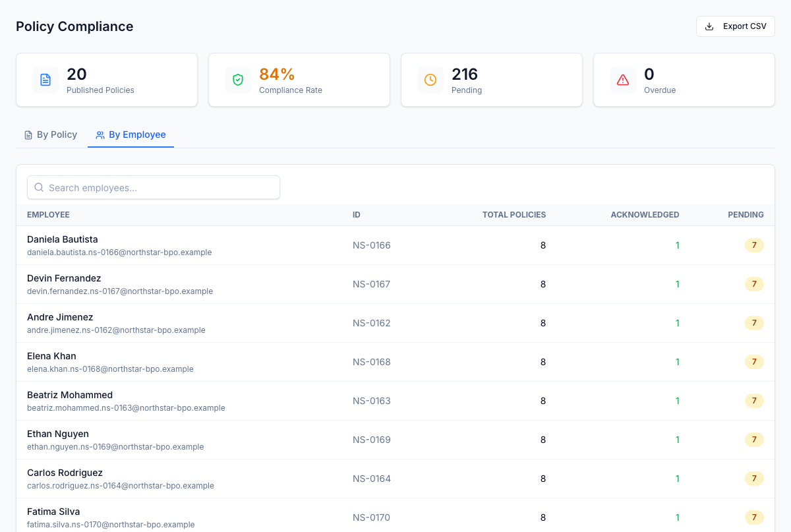This screenshot has width=791, height=532.
Task: Click the ID column header
Action: click(357, 215)
